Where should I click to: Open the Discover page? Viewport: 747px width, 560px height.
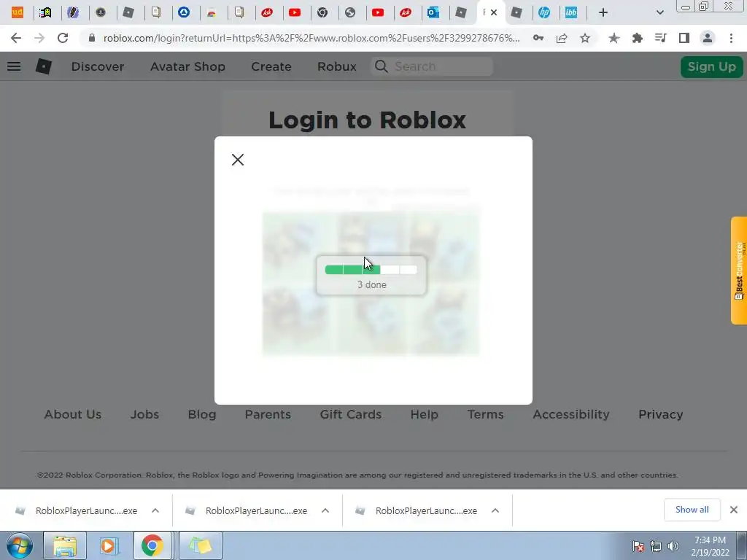[x=98, y=66]
